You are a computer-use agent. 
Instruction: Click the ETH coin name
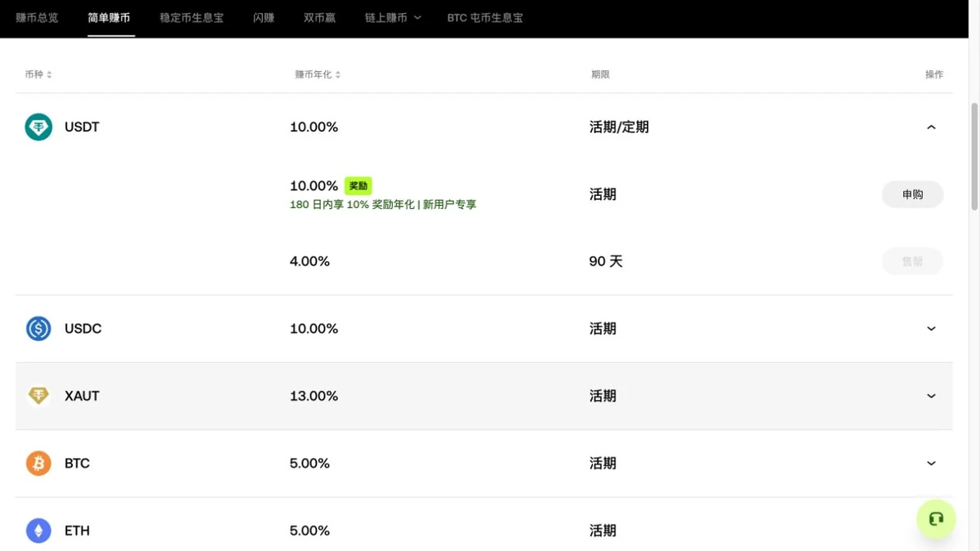[x=77, y=531]
